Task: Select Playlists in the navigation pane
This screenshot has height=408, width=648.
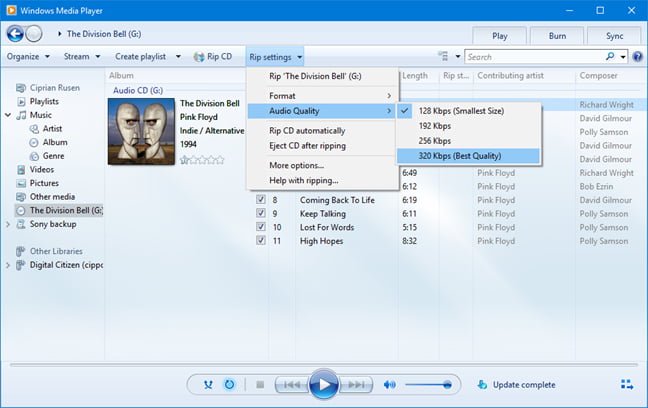Action: tap(44, 101)
